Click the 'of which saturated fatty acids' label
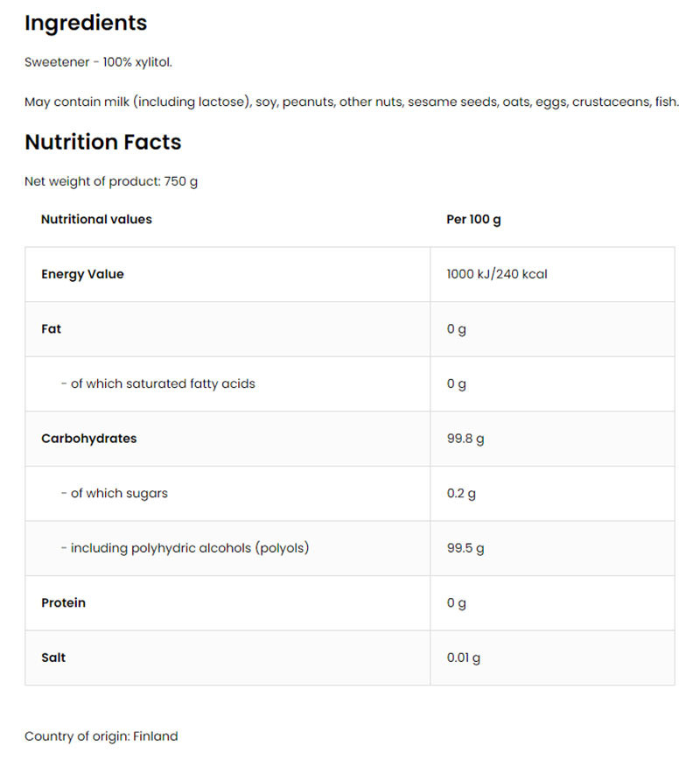Image resolution: width=700 pixels, height=767 pixels. [x=158, y=383]
